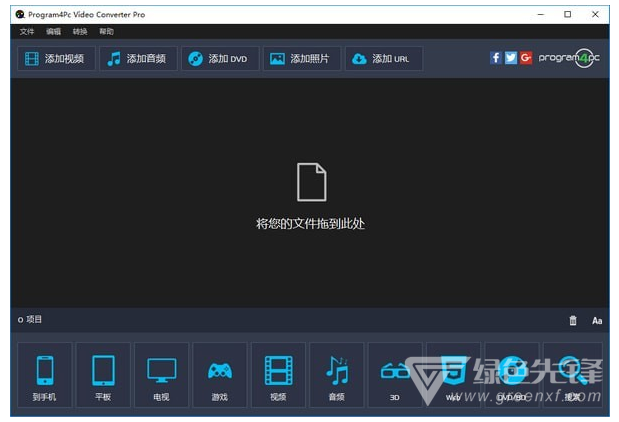619x422 pixels.
Task: Click the 将您的文件拖到此处 drop text
Action: [310, 224]
